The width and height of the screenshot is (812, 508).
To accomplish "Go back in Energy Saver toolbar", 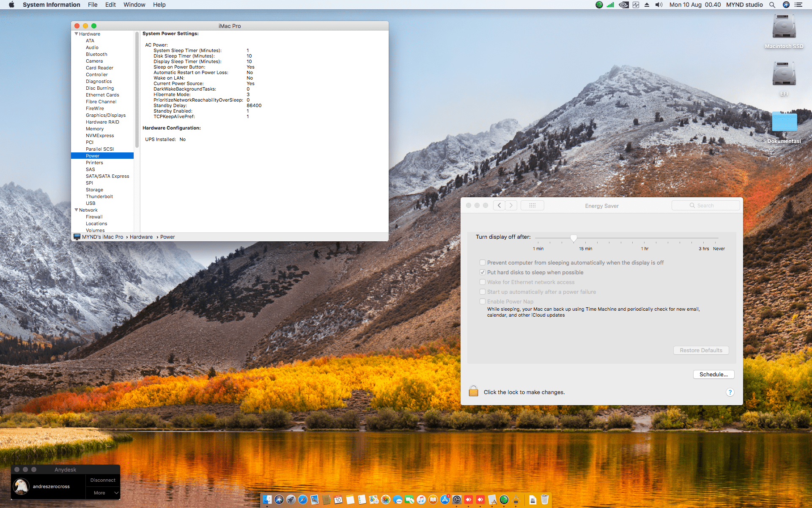I will (499, 205).
